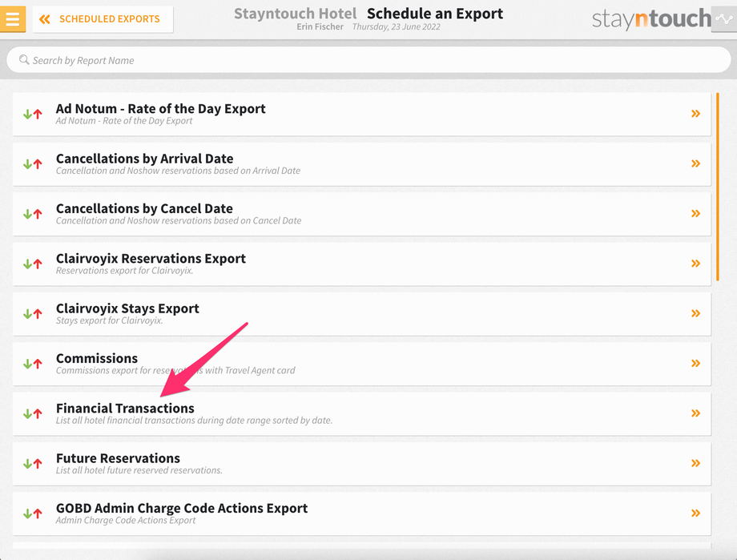
Task: Open the hamburger main menu
Action: click(x=13, y=19)
